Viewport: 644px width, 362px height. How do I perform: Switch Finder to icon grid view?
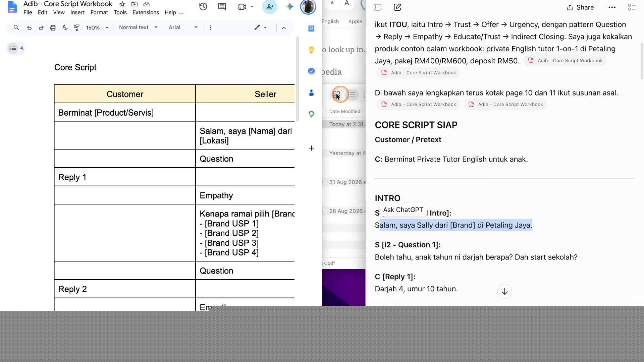click(336, 95)
